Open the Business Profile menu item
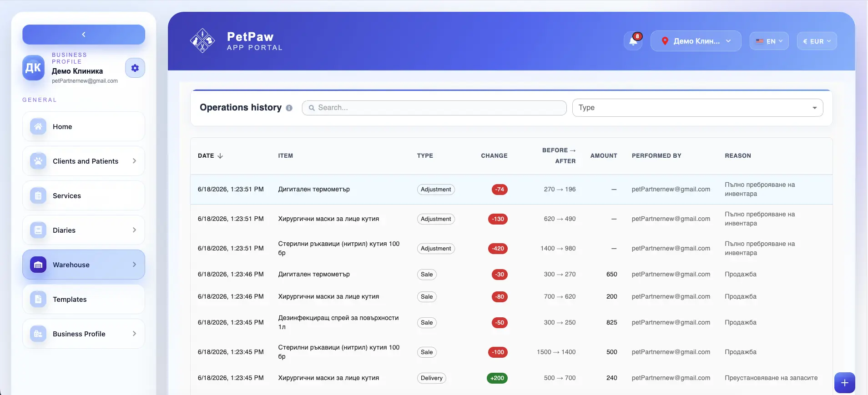 click(x=84, y=334)
